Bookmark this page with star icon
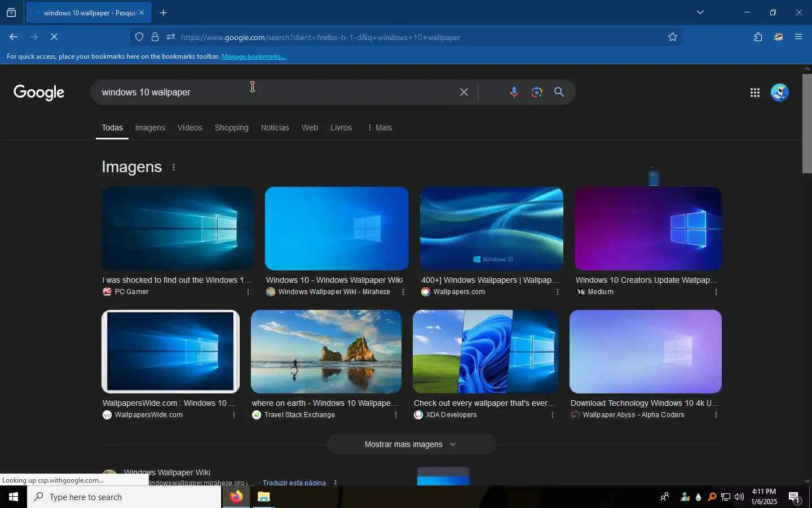This screenshot has width=812, height=508. pos(673,37)
